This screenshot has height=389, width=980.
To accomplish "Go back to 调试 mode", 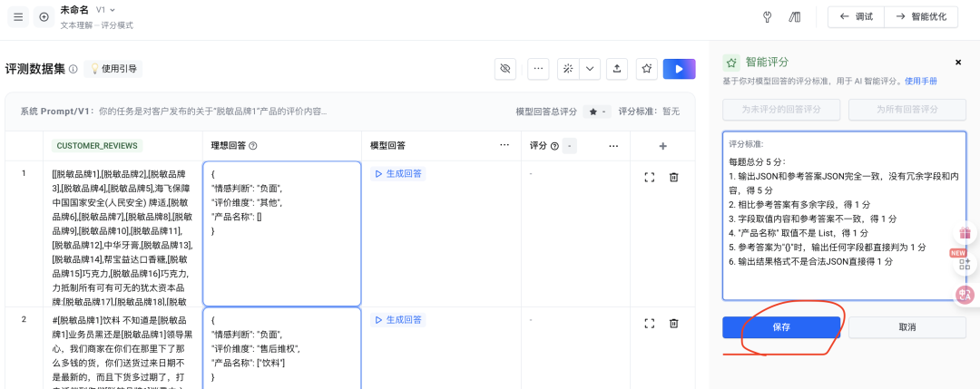I will 857,17.
